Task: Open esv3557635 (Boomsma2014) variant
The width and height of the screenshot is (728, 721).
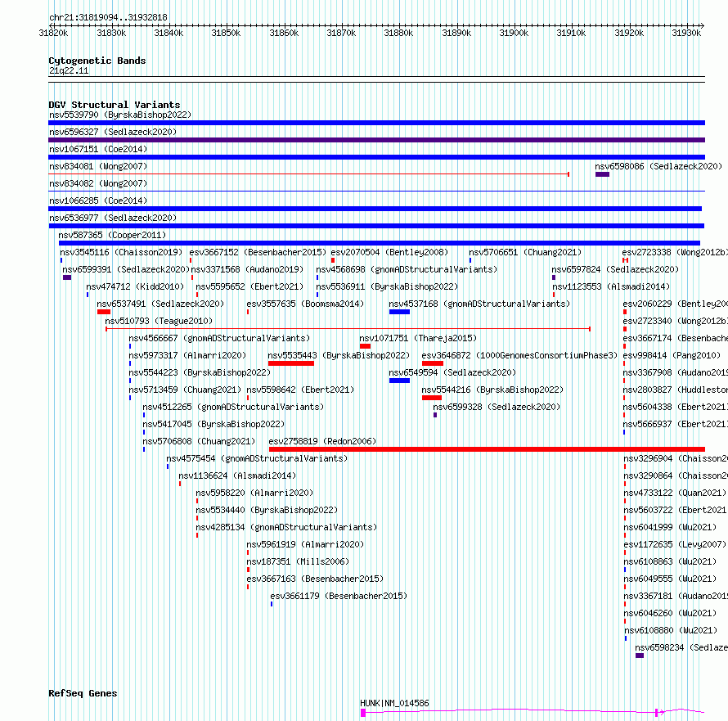Action: click(305, 304)
